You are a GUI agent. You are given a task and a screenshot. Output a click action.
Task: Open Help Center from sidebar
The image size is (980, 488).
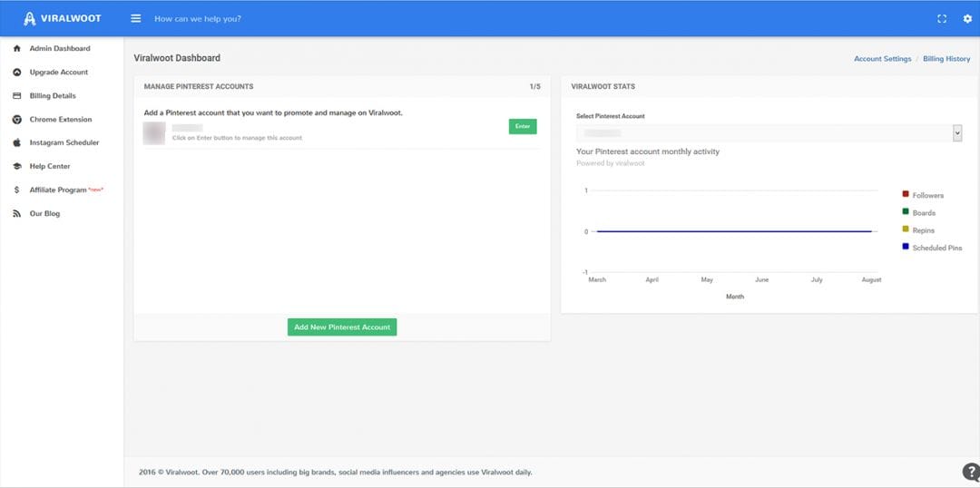pos(50,167)
